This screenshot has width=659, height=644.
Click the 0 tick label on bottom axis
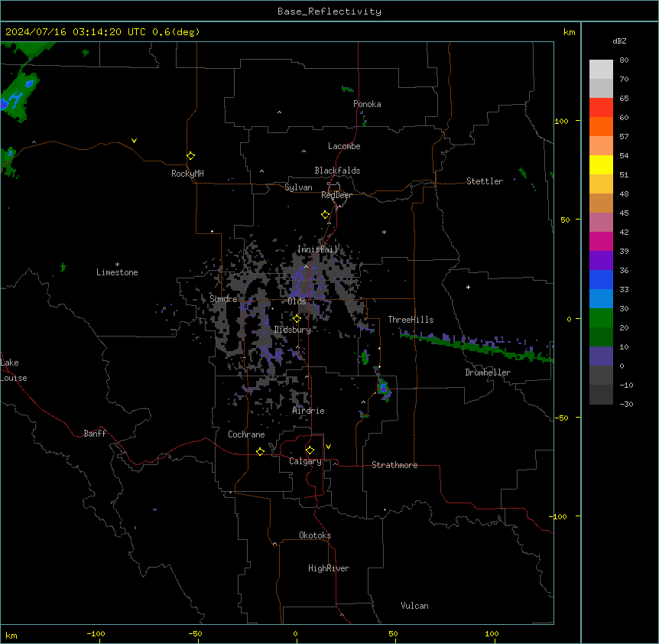pyautogui.click(x=295, y=633)
